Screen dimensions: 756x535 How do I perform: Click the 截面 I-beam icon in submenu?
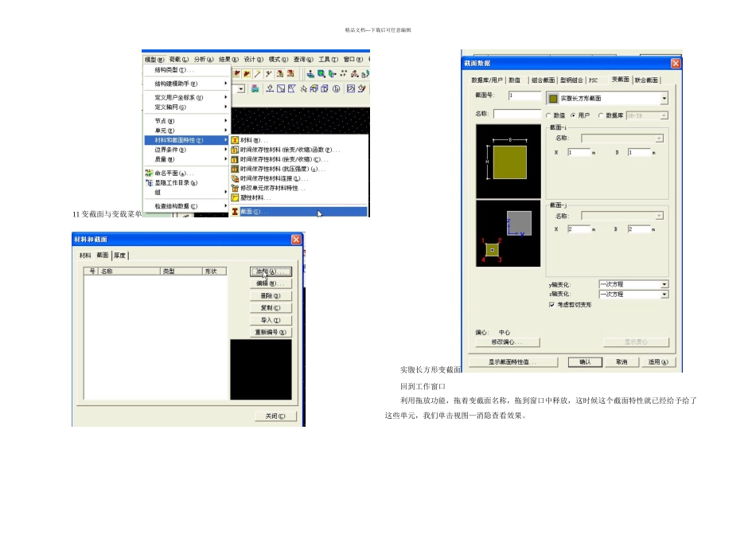coord(236,213)
